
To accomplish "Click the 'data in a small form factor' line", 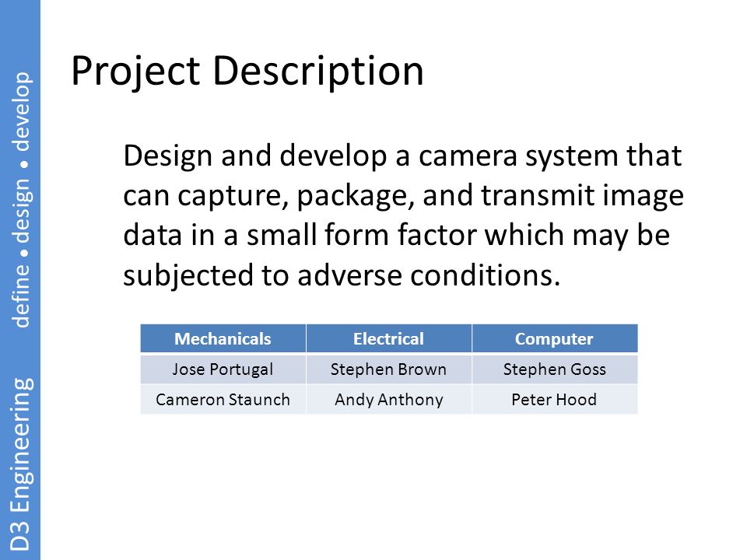I will (x=396, y=236).
